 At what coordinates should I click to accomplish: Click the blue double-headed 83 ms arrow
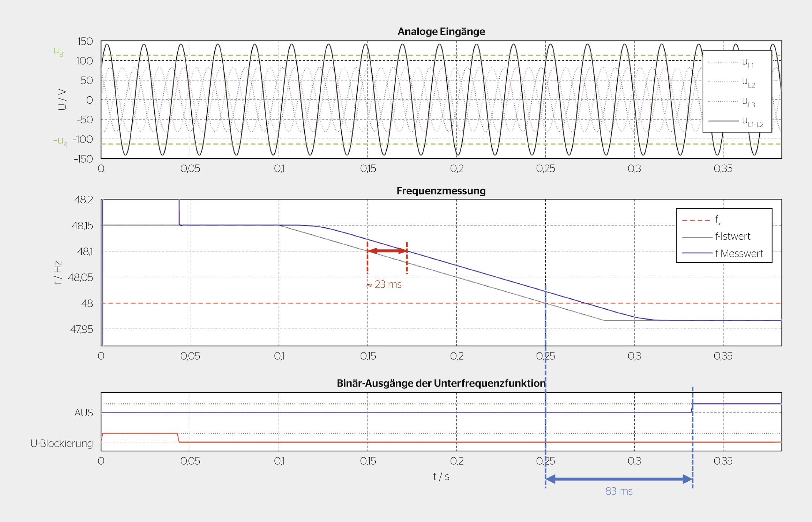[619, 479]
